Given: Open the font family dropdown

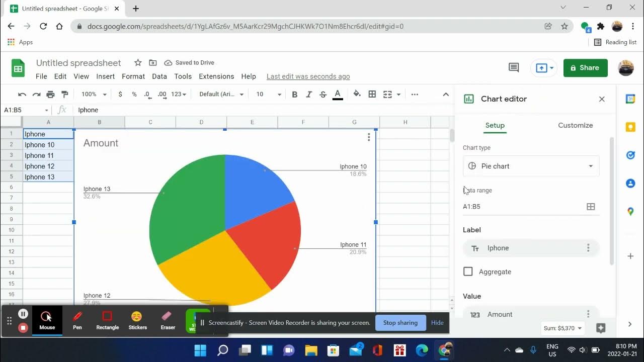Looking at the screenshot, I should 221,94.
